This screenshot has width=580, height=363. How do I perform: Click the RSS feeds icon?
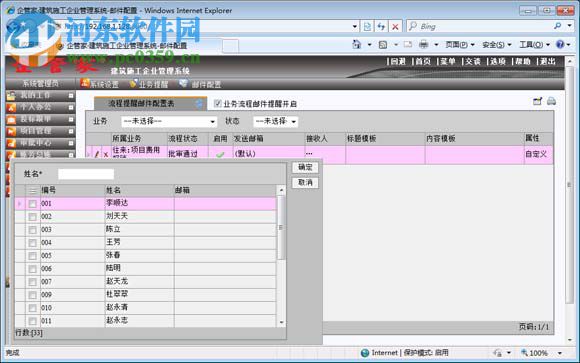pyautogui.click(x=383, y=45)
